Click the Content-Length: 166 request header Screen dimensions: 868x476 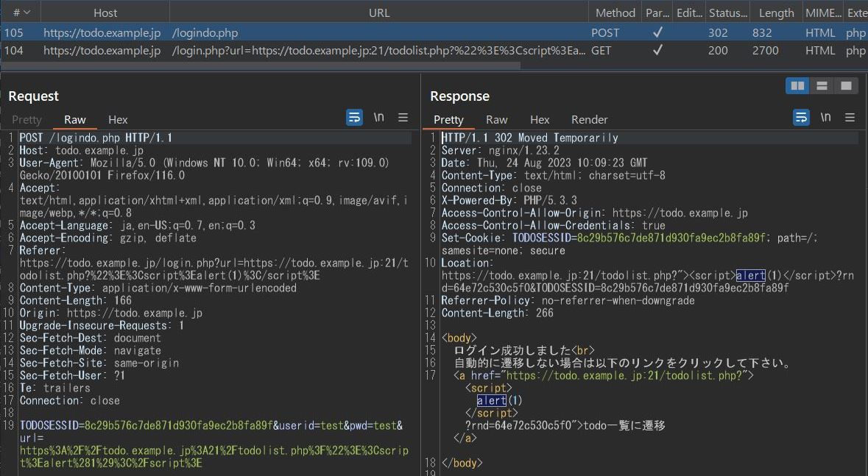(x=76, y=300)
